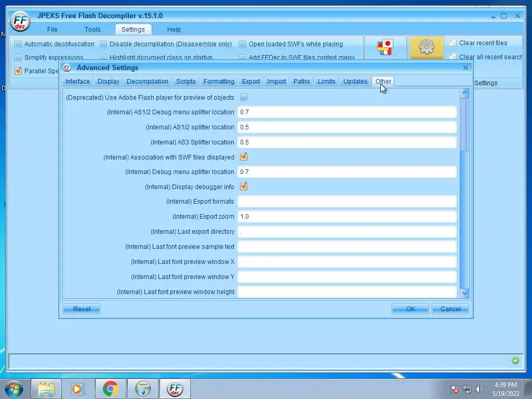This screenshot has width=532, height=399.
Task: Click the (Internal) Debug menu splitter location field
Action: click(x=347, y=171)
